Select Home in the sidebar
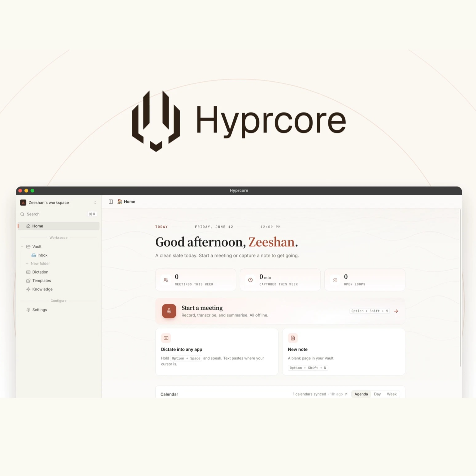 pyautogui.click(x=58, y=226)
